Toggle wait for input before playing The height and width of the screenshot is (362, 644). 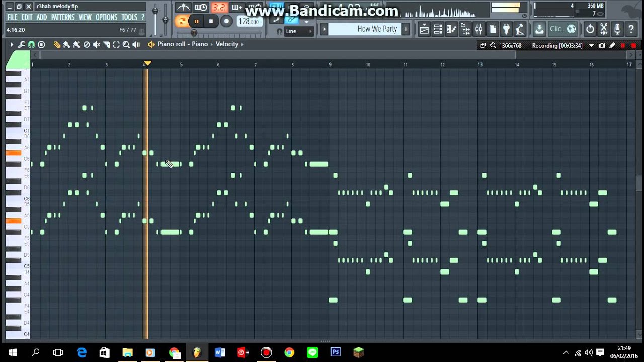tap(201, 7)
